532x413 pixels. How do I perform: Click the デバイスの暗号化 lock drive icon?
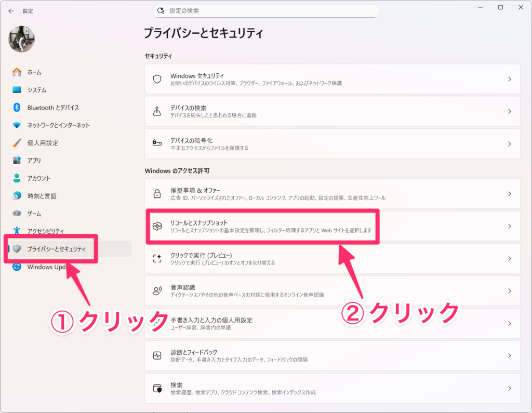pos(157,142)
